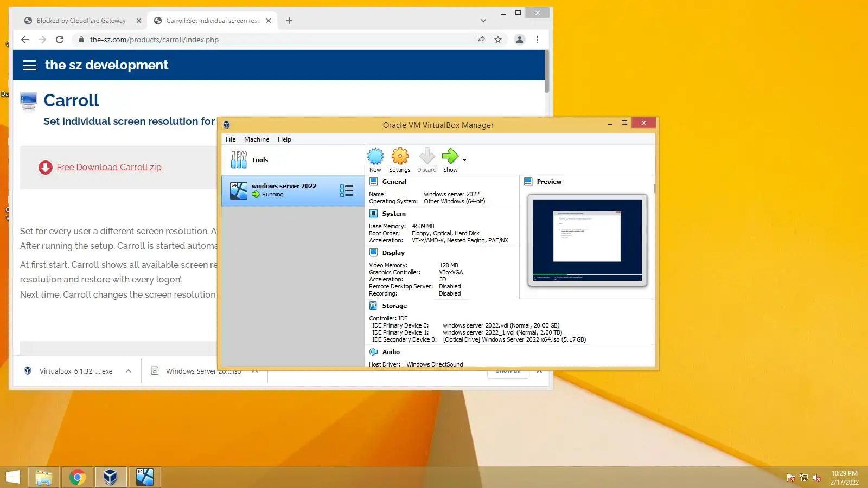Open Chrome tab search chevron
The width and height of the screenshot is (868, 488).
point(483,21)
